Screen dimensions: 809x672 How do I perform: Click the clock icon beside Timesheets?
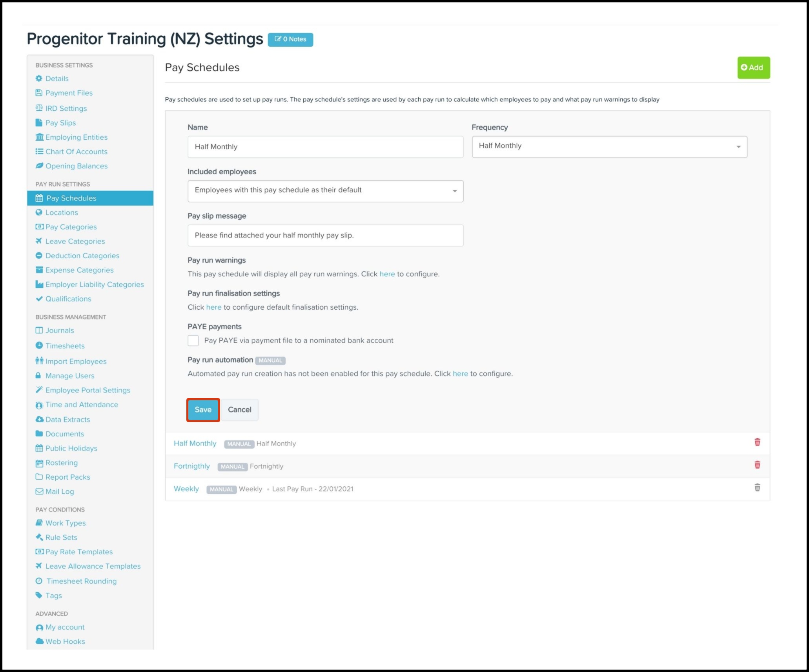39,345
